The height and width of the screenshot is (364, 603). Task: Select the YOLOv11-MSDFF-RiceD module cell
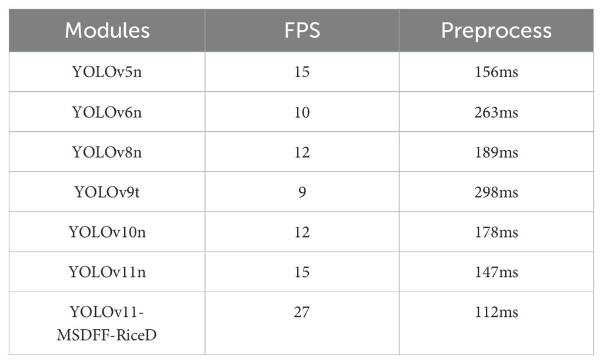coord(107,323)
